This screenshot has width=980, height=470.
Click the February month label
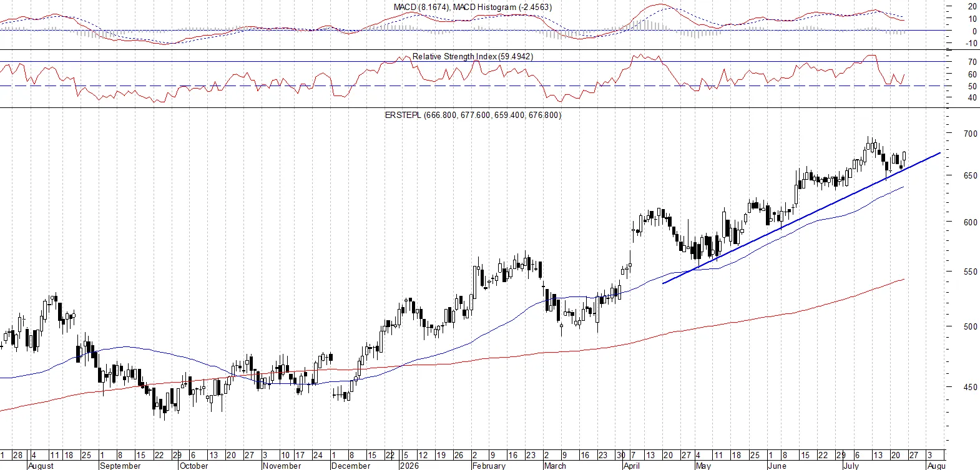(489, 466)
